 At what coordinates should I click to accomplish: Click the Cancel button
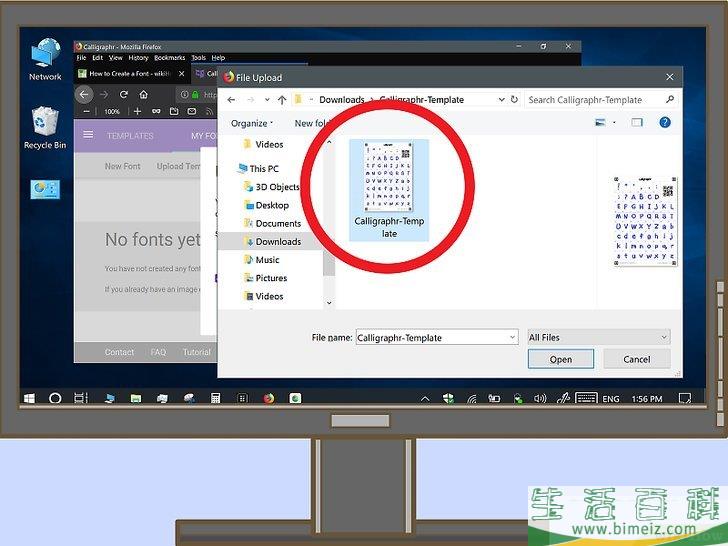[x=637, y=359]
